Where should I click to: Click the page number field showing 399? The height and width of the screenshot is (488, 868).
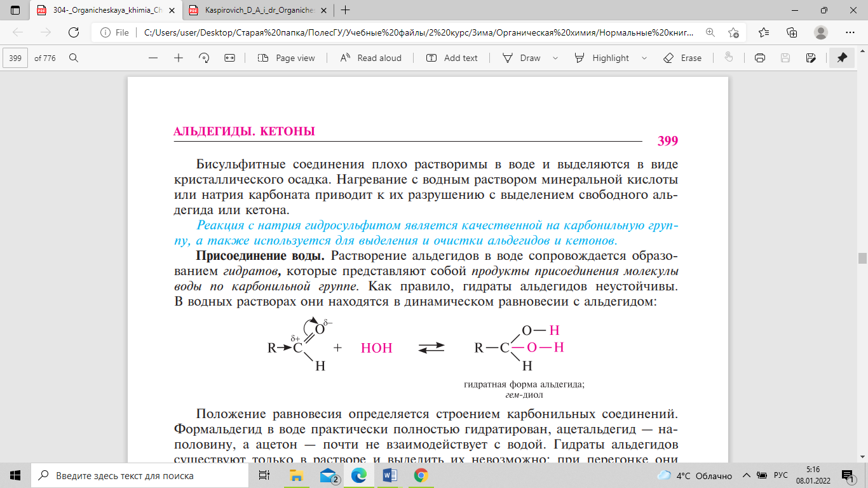[16, 58]
